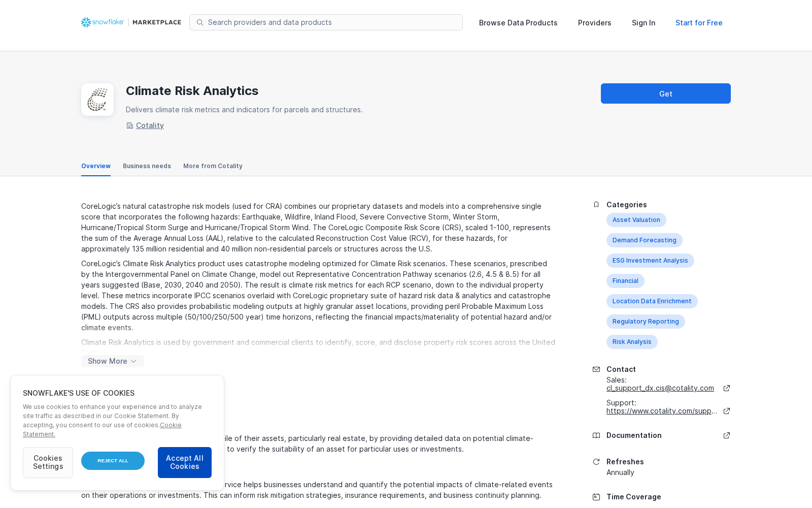Expand description with Show More chevron
The height and width of the screenshot is (508, 812).
click(113, 361)
